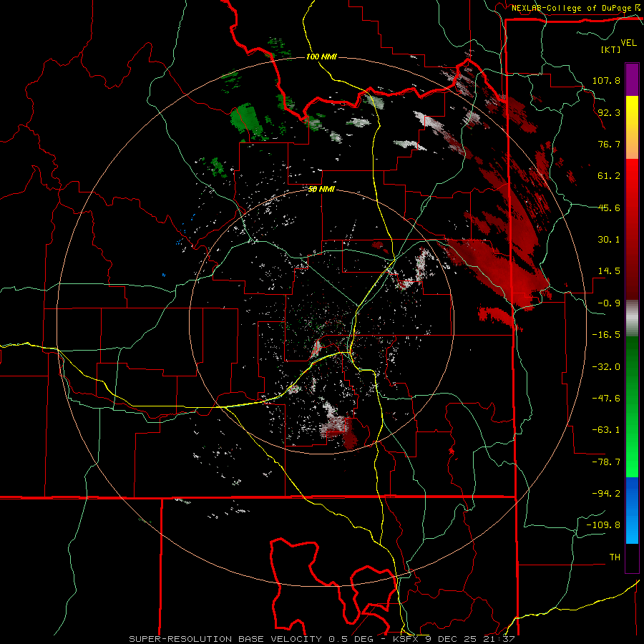Select the -63.1 velocity scale value
This screenshot has height=644, width=644.
(x=606, y=429)
